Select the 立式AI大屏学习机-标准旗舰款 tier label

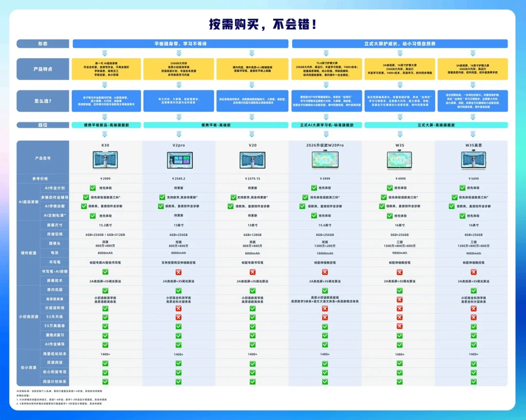(327, 125)
